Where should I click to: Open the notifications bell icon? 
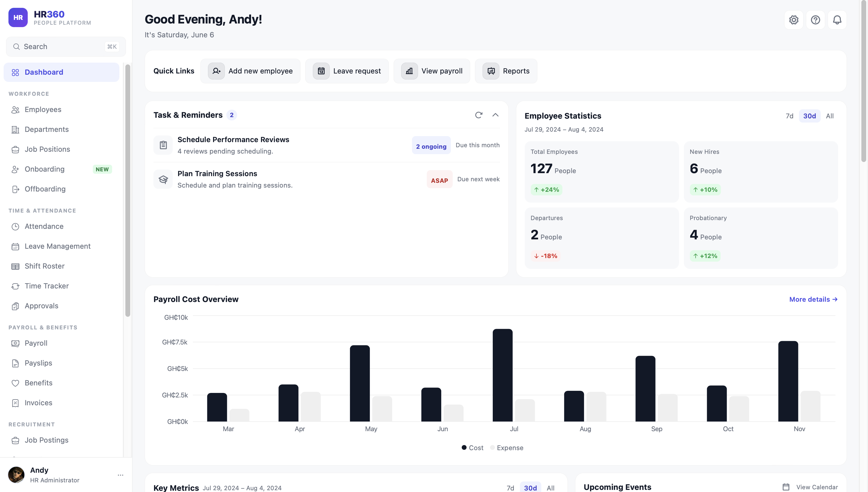[x=837, y=20]
